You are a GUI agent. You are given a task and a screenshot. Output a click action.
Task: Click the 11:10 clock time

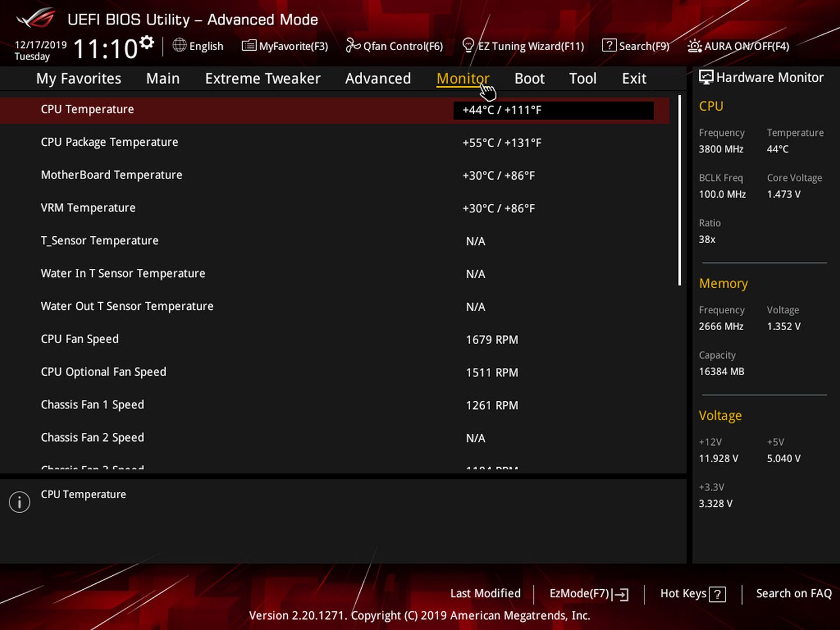(x=106, y=48)
